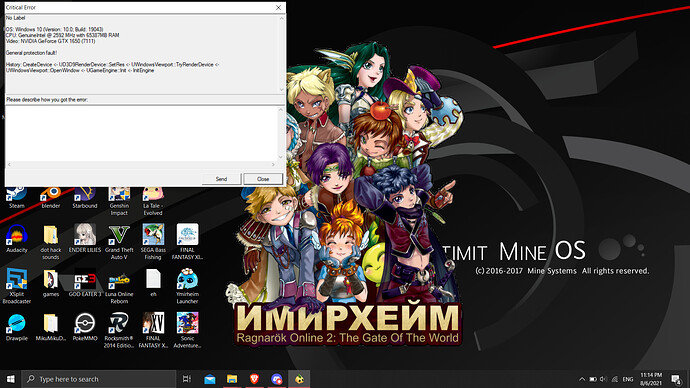Select the Sonic Adventure desktop icon

[187, 330]
